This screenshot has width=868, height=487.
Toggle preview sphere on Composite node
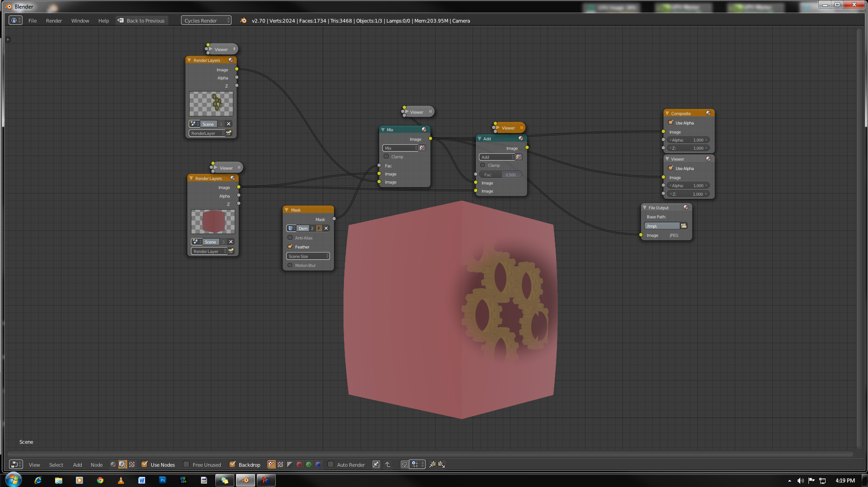(708, 113)
